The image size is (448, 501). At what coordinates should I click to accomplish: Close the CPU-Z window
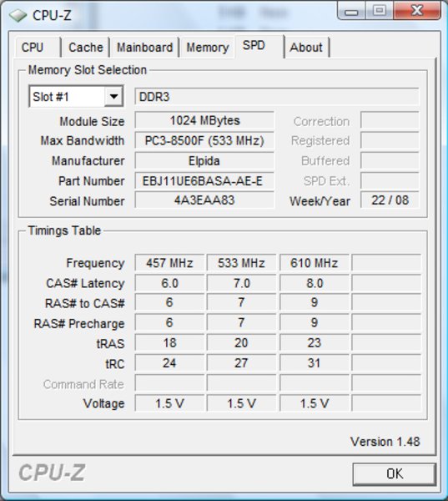point(417,11)
